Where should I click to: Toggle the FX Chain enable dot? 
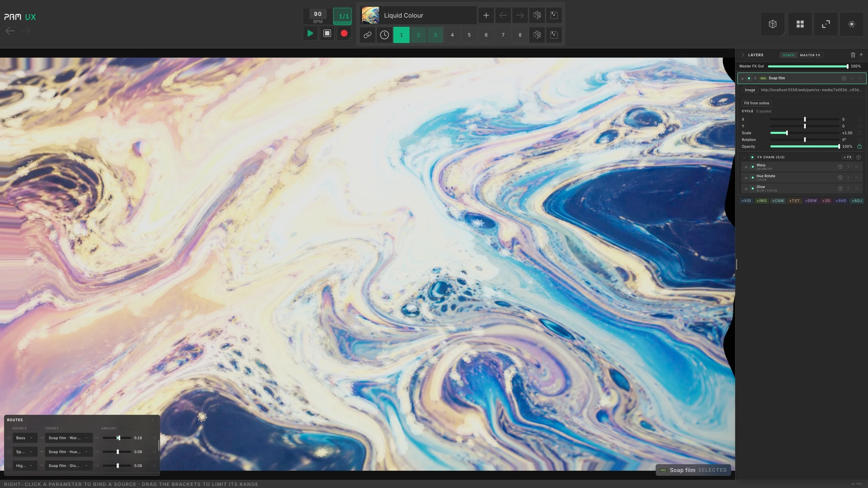click(752, 157)
